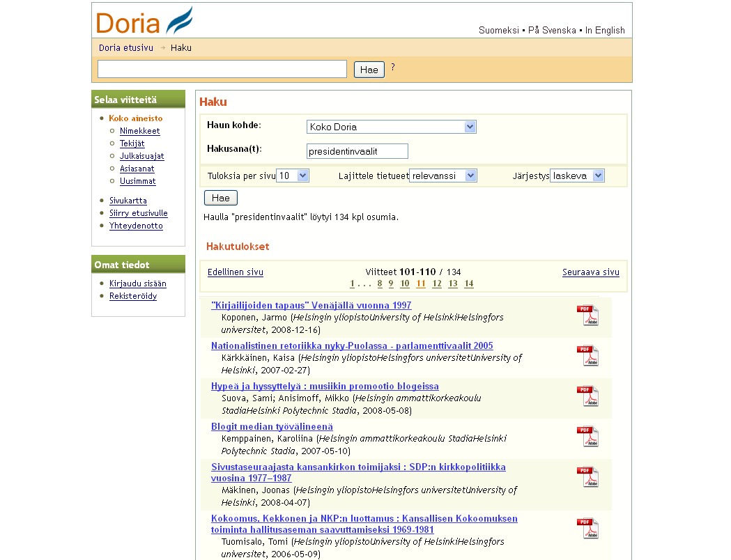Go to results page 13

click(453, 283)
